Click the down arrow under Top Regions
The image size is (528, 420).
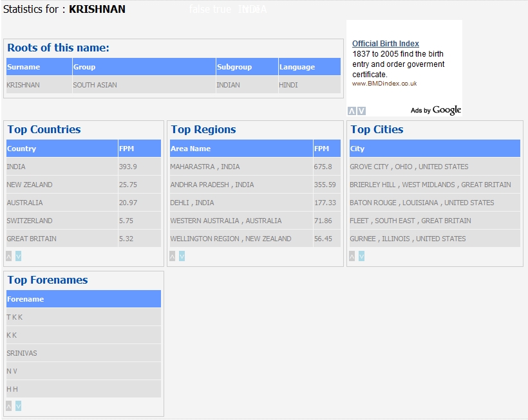[x=182, y=256]
